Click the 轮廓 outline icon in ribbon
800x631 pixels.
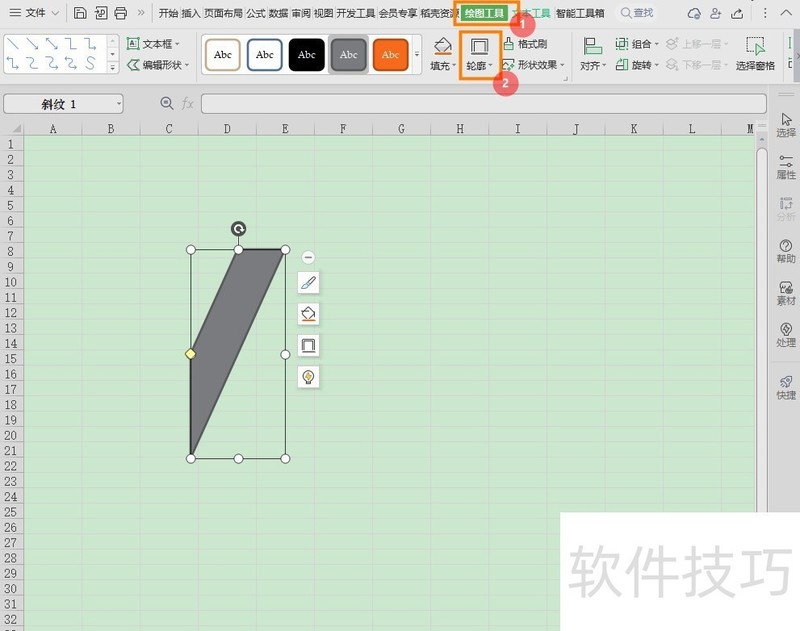coord(479,47)
